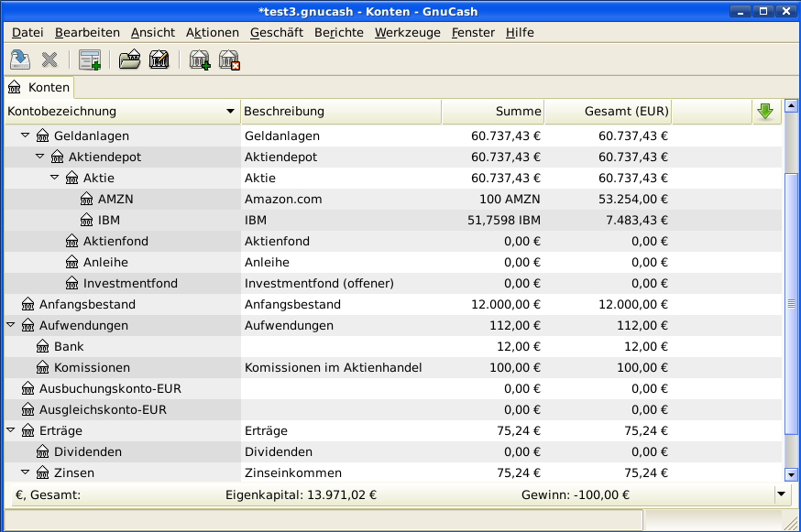Collapse the Aktiendepot subtree

(40, 157)
